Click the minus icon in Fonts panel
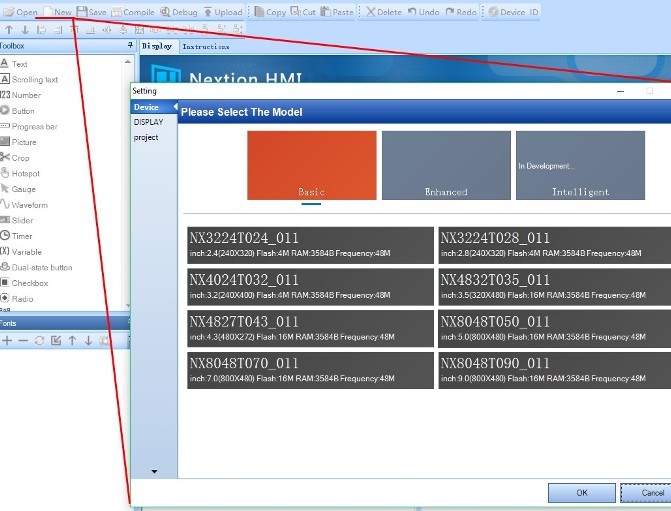 point(23,341)
